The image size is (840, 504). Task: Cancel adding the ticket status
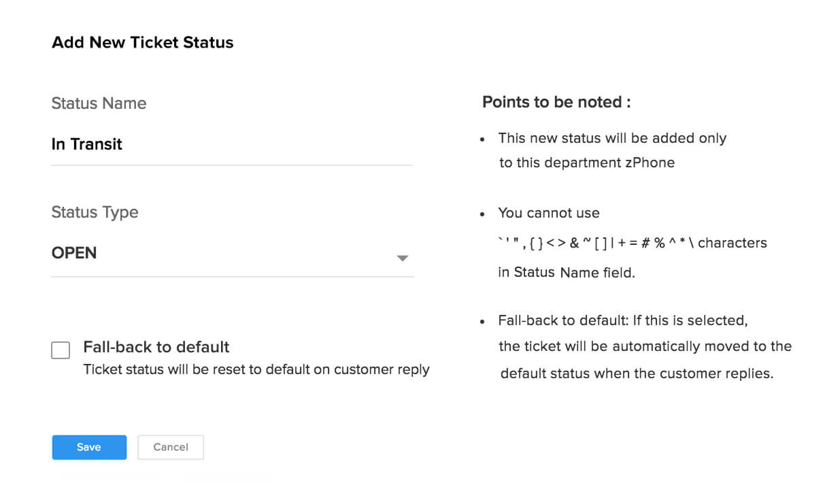tap(171, 447)
